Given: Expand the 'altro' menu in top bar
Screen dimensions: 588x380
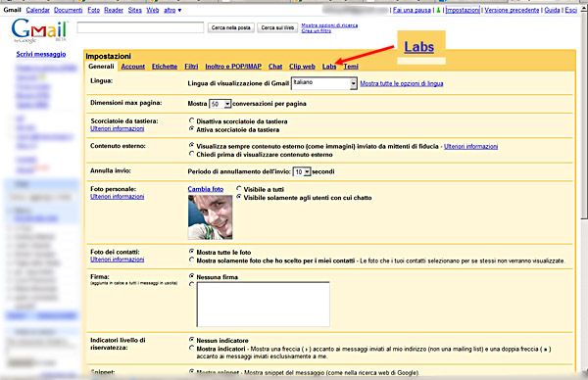Looking at the screenshot, I should 172,10.
